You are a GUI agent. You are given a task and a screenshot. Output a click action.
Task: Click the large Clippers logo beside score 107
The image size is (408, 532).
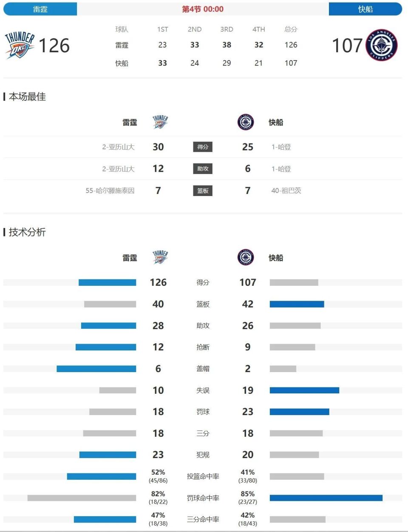coord(381,45)
